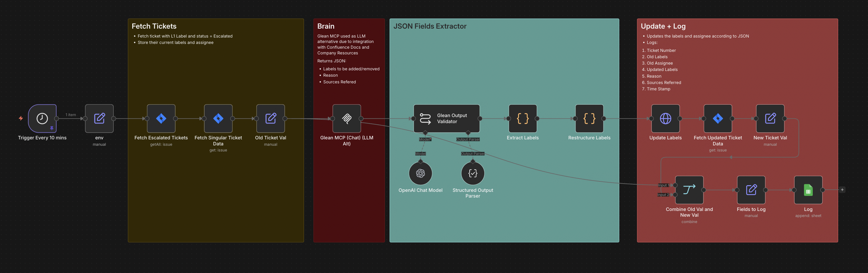
Task: Open the Structured Output Parser sub-node
Action: [473, 173]
